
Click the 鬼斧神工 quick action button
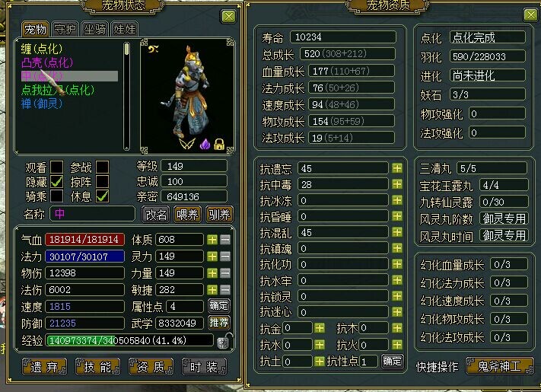(500, 366)
